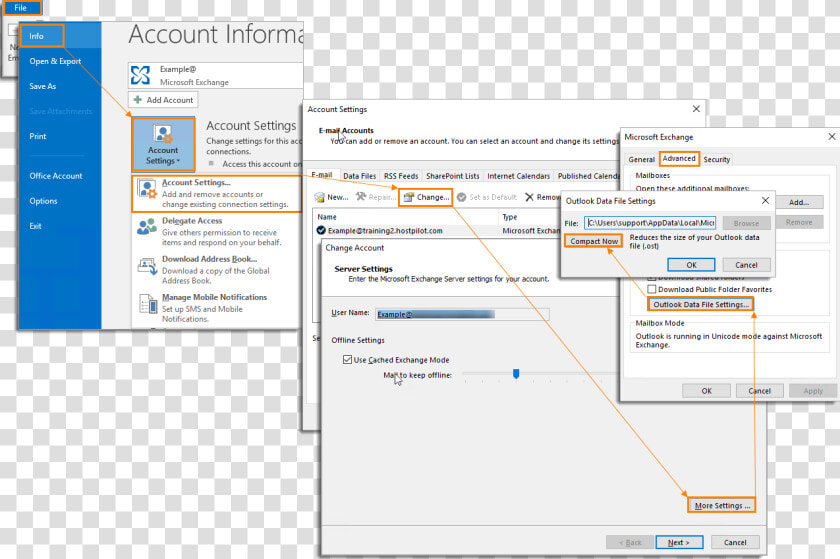Click the Remove mailbox button
Viewport: 840px width, 559px height.
click(799, 222)
